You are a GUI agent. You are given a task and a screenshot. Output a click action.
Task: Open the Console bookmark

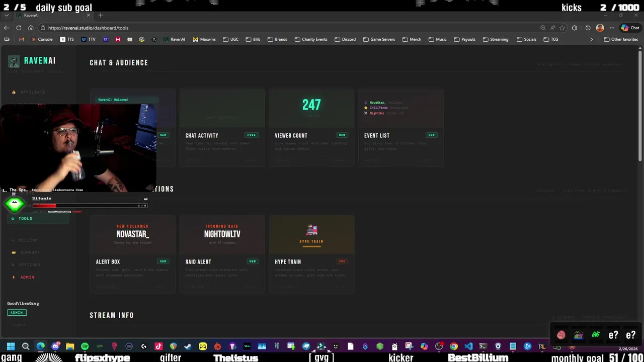42,39
